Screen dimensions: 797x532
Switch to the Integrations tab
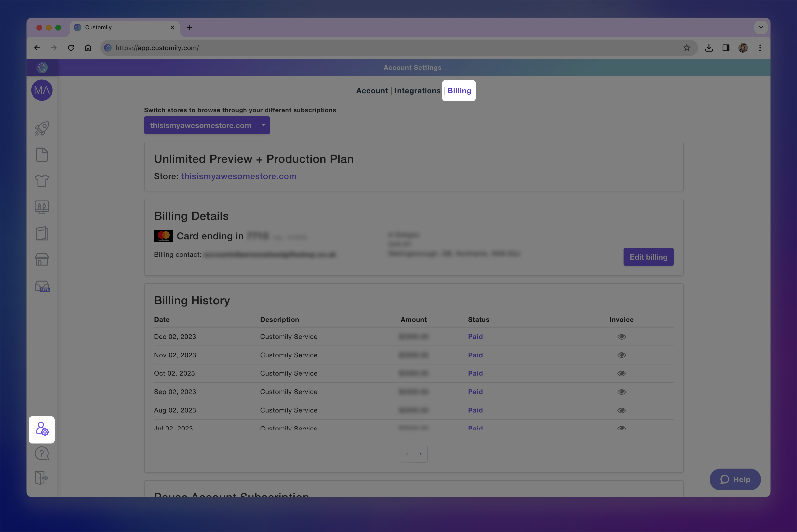click(418, 91)
